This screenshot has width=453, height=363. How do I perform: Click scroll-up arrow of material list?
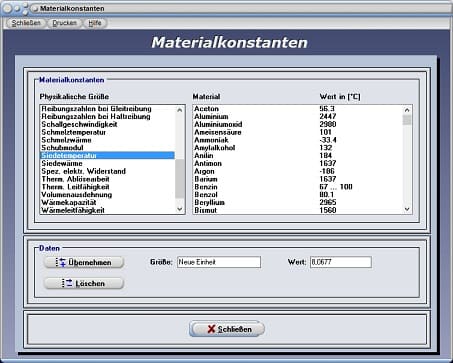[407, 110]
